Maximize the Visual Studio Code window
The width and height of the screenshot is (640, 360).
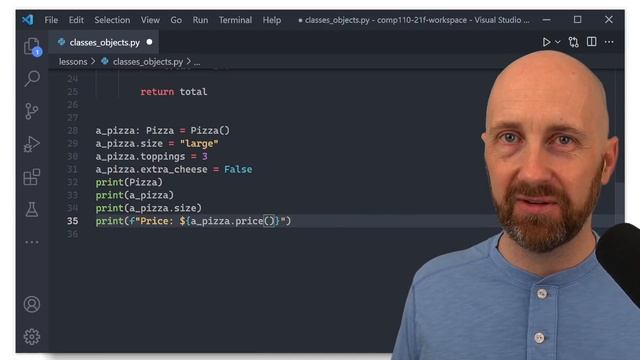[578, 20]
